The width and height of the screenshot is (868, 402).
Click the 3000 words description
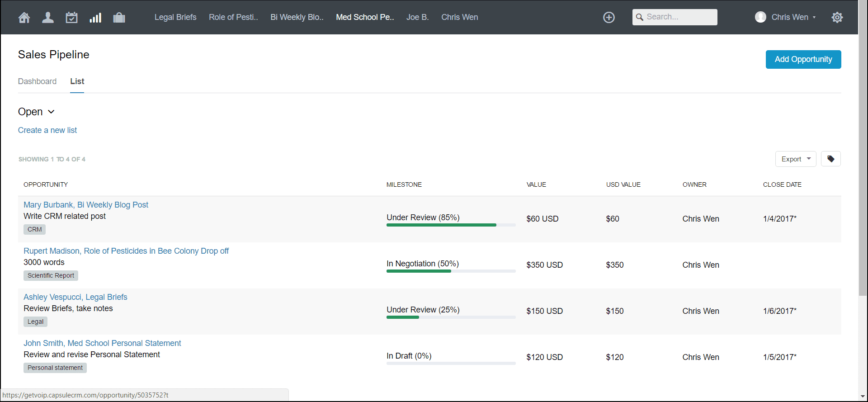coord(44,262)
